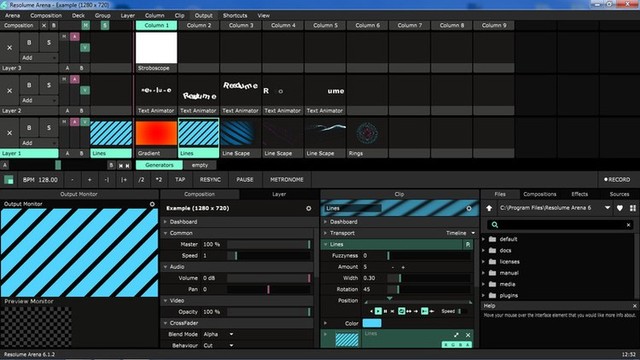
Task: Click the Color swatch in Lines
Action: [x=372, y=323]
